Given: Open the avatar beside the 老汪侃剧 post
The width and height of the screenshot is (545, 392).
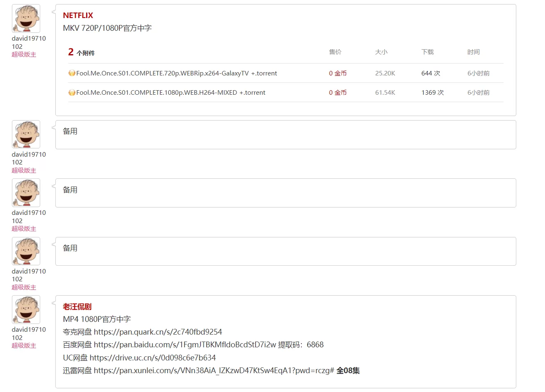Looking at the screenshot, I should tap(26, 310).
